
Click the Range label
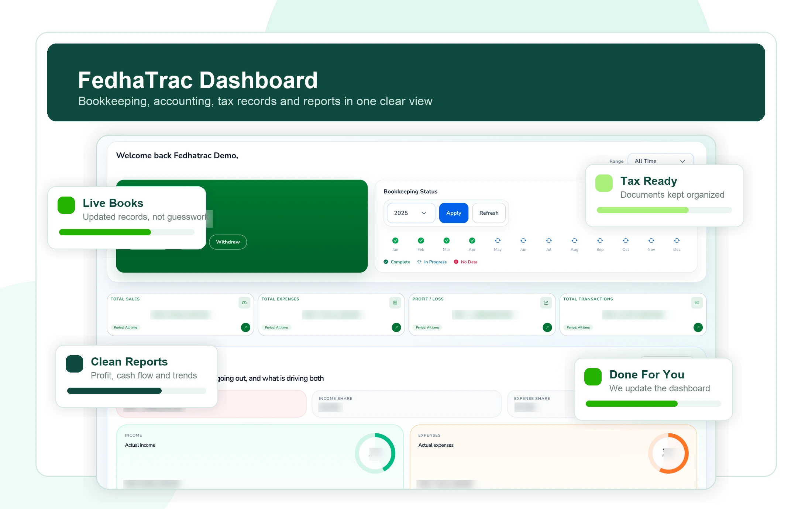(x=616, y=162)
